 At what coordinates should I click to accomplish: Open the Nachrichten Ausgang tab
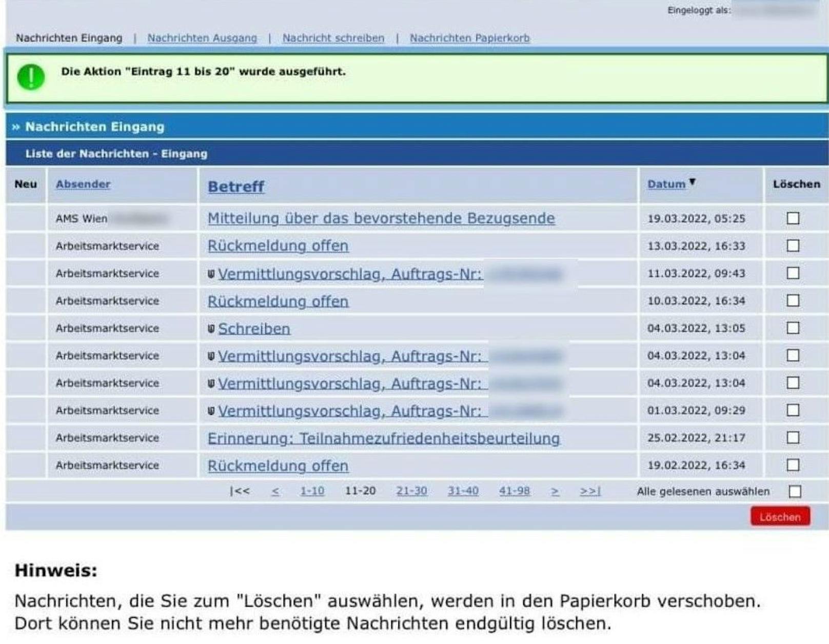[202, 38]
